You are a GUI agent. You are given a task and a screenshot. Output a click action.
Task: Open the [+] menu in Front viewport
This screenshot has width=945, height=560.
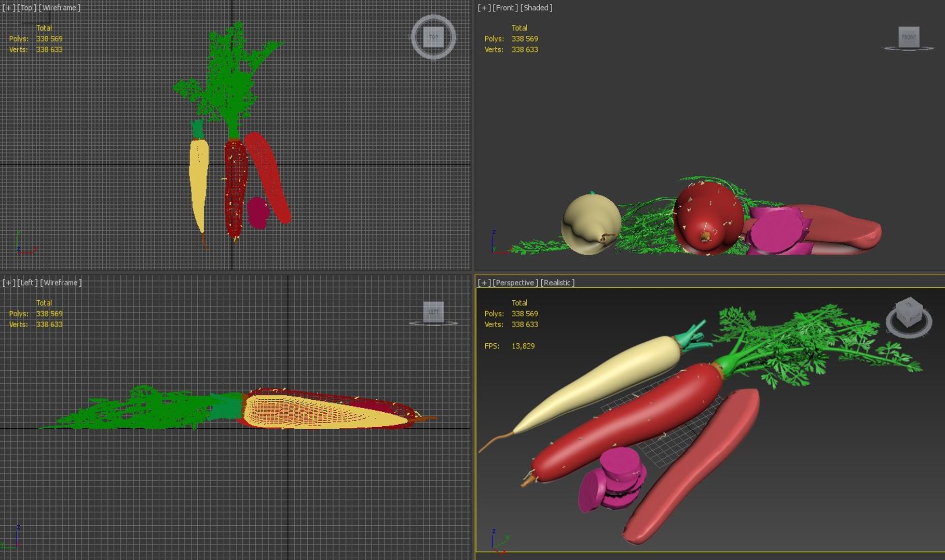click(x=484, y=8)
